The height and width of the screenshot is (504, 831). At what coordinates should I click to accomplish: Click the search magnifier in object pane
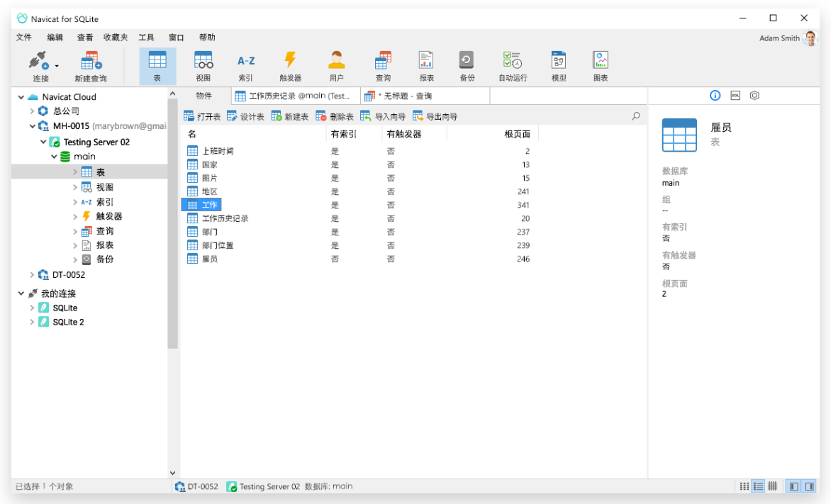tap(636, 116)
